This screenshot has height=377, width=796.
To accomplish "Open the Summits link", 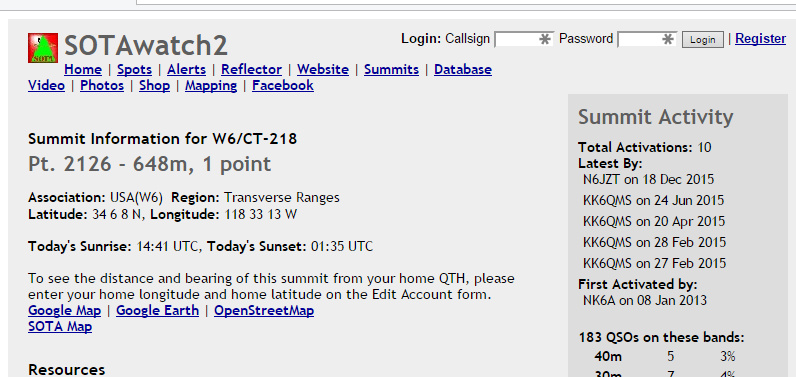I will pos(391,70).
